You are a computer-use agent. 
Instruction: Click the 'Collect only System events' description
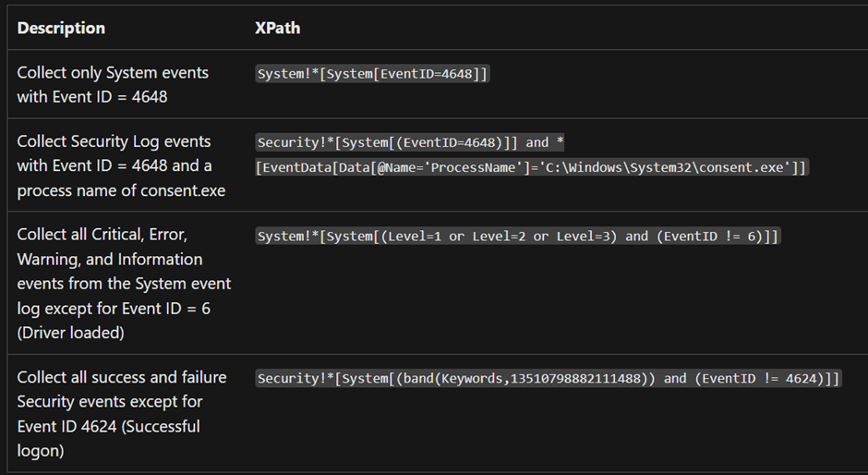(113, 72)
